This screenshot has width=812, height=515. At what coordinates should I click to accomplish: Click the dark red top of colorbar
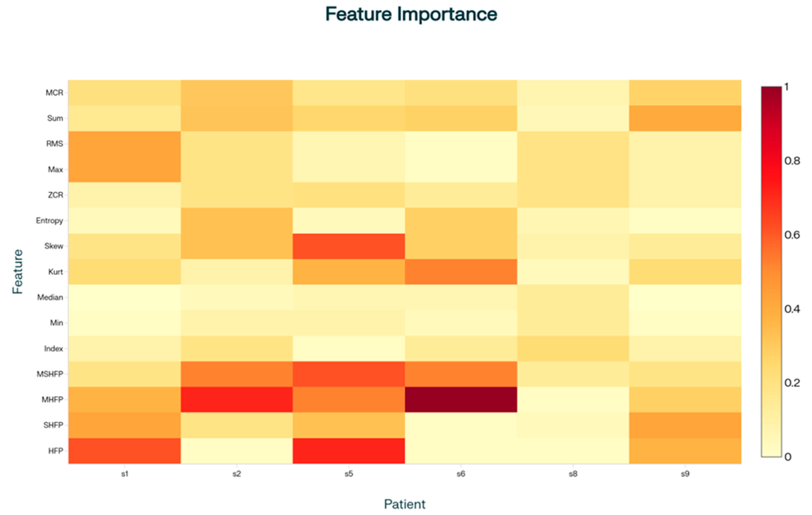point(771,92)
